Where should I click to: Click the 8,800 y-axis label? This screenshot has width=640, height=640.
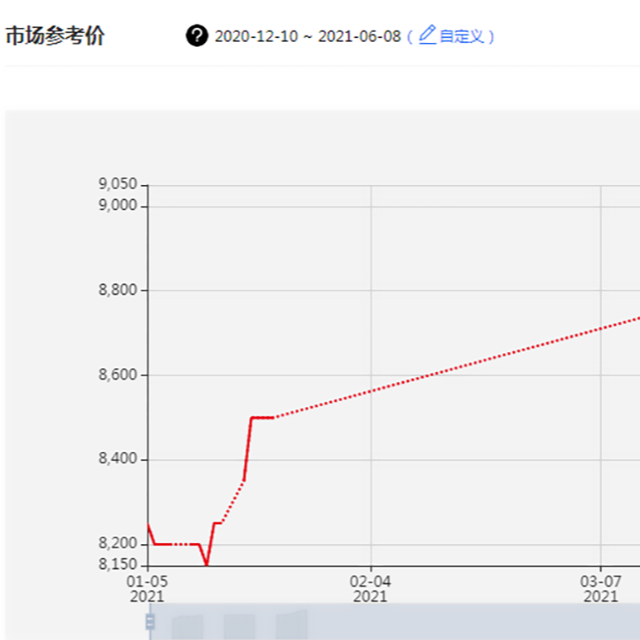118,291
